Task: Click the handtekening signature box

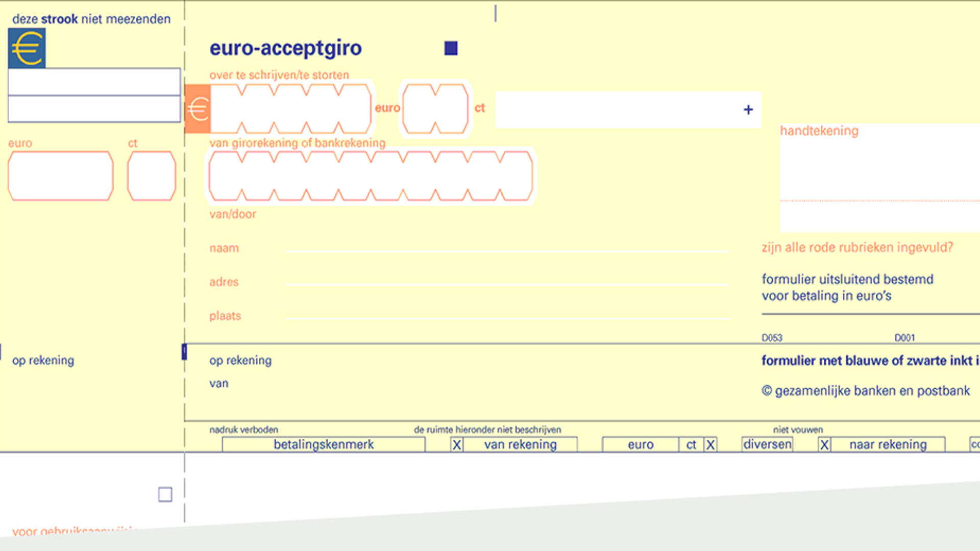Action: tap(880, 178)
